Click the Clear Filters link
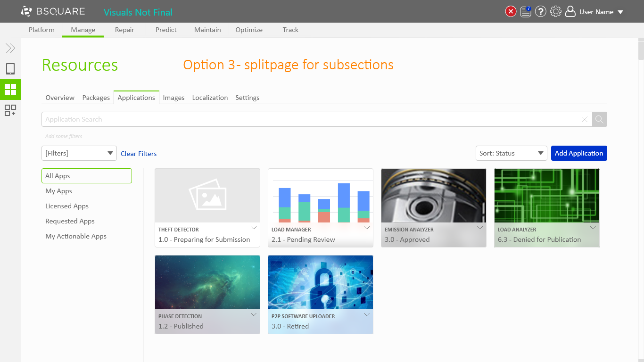 pyautogui.click(x=139, y=154)
